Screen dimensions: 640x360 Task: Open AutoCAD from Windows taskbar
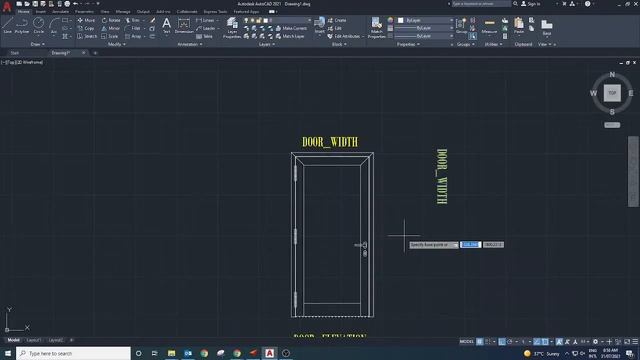click(x=269, y=353)
